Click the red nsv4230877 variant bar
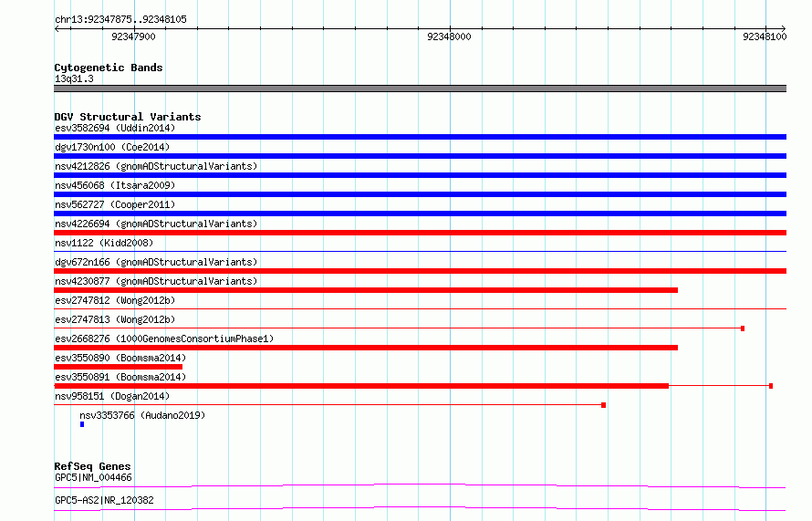This screenshot has width=812, height=521. [x=366, y=290]
